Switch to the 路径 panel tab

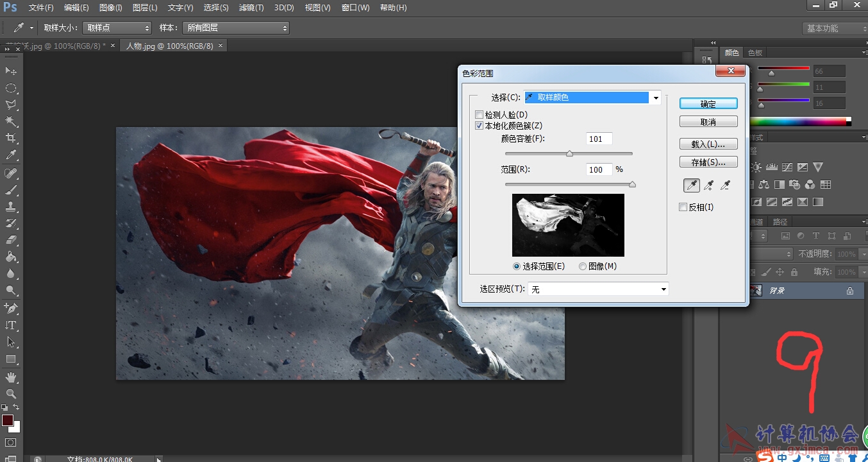pos(780,222)
